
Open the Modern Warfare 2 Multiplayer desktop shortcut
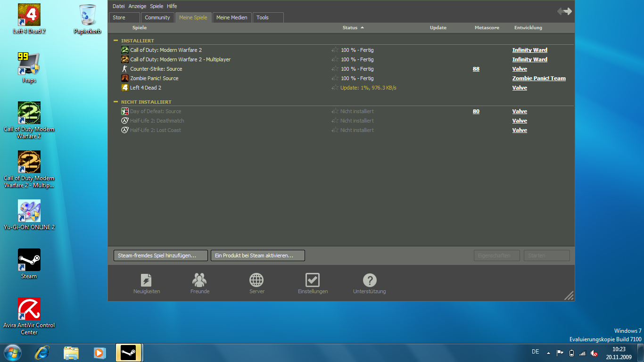click(29, 162)
